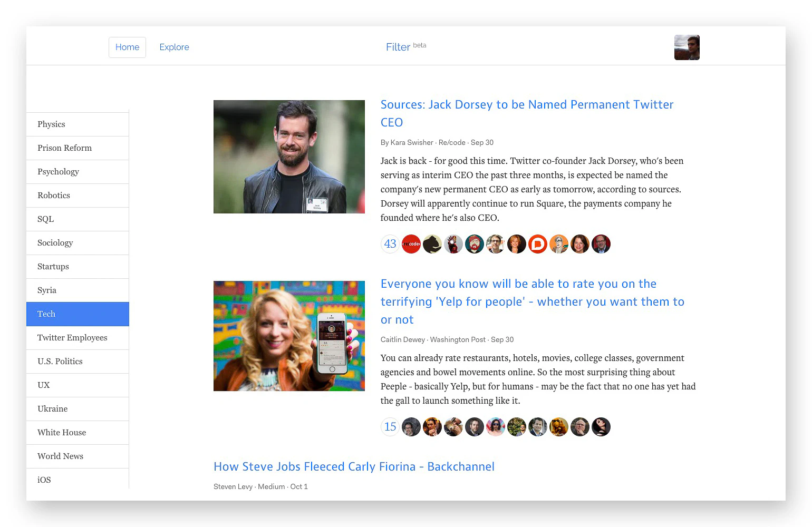Image resolution: width=812 pixels, height=527 pixels.
Task: Click the bearded cartoon avatar on teal background
Action: (x=475, y=244)
